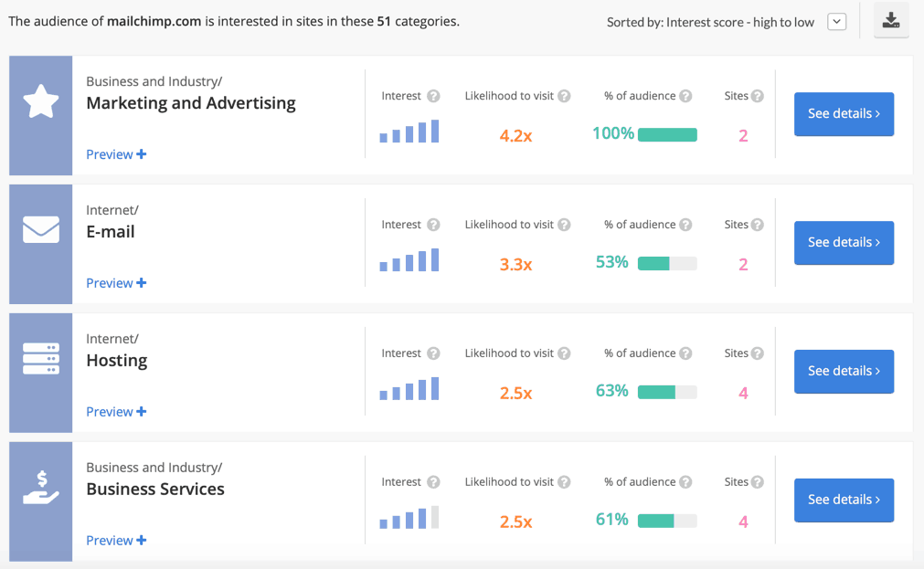Image resolution: width=924 pixels, height=569 pixels.
Task: Expand Preview for Business Services
Action: tap(115, 540)
